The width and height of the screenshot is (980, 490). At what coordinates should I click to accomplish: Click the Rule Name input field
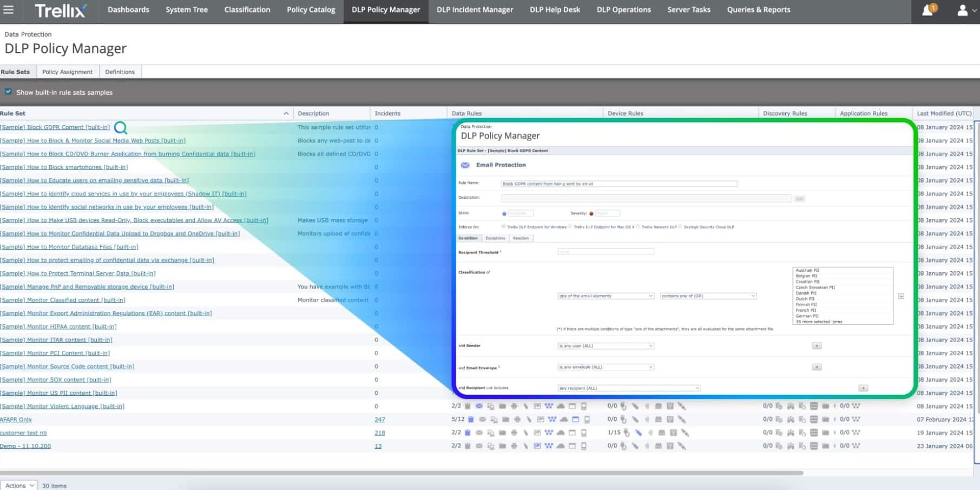click(x=619, y=184)
